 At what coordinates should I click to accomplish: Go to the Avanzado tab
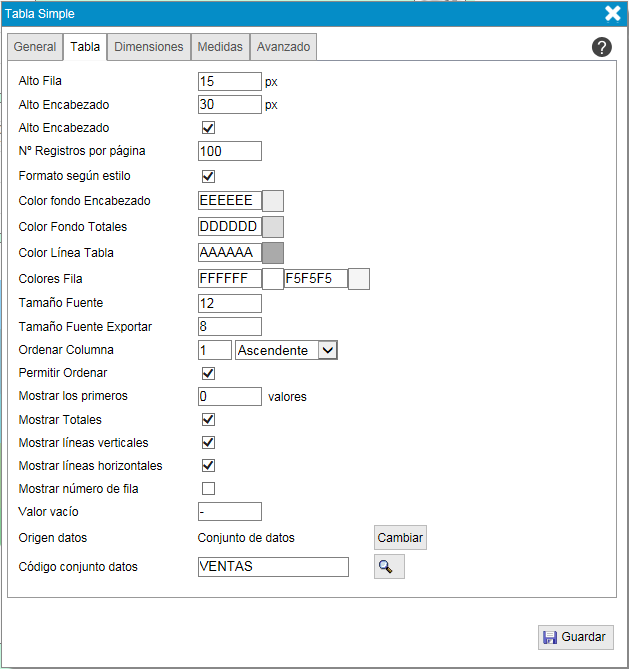[x=283, y=47]
